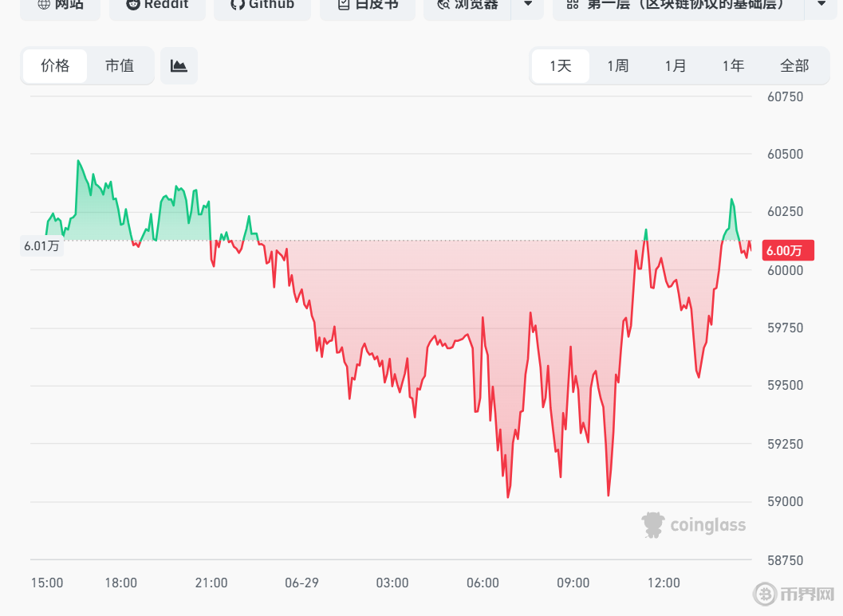
Task: Click the coinglass watermark logo
Action: click(x=694, y=524)
